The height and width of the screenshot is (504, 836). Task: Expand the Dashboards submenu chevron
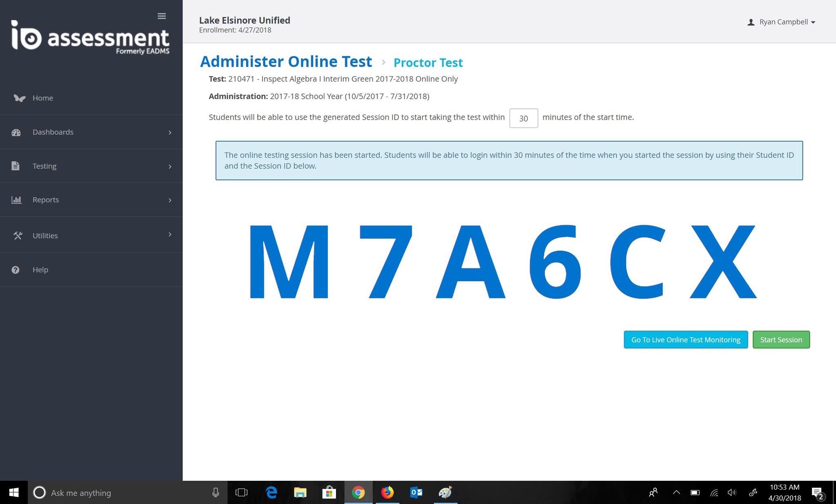tap(170, 133)
